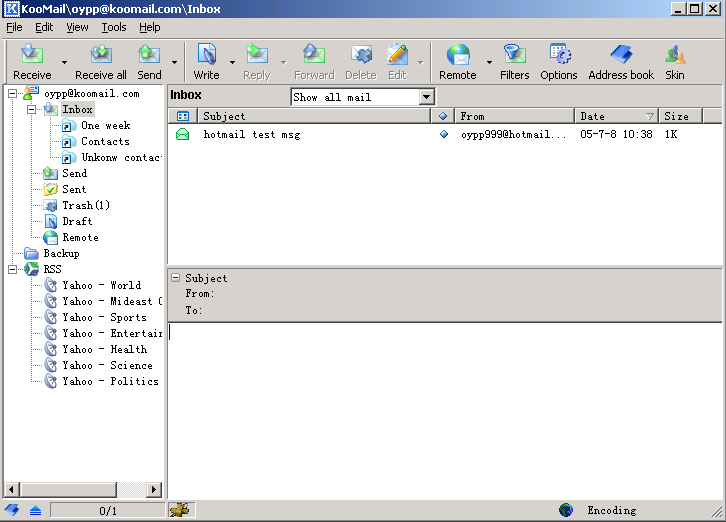Open the Receive dropdown arrow
Screen dimensions: 726x522
(64, 62)
